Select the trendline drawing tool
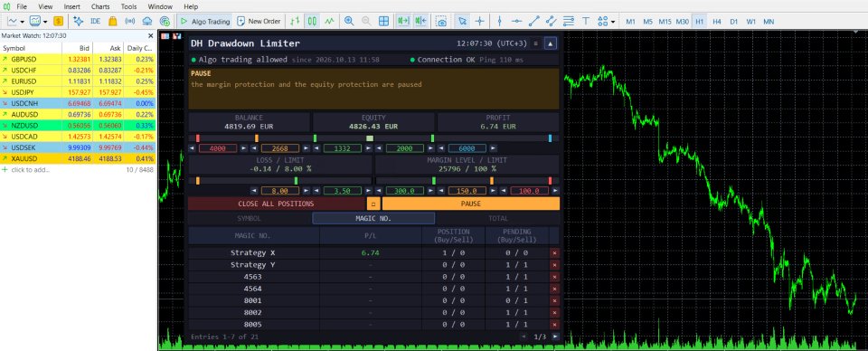Viewport: 868px width, 351px height. tap(533, 21)
